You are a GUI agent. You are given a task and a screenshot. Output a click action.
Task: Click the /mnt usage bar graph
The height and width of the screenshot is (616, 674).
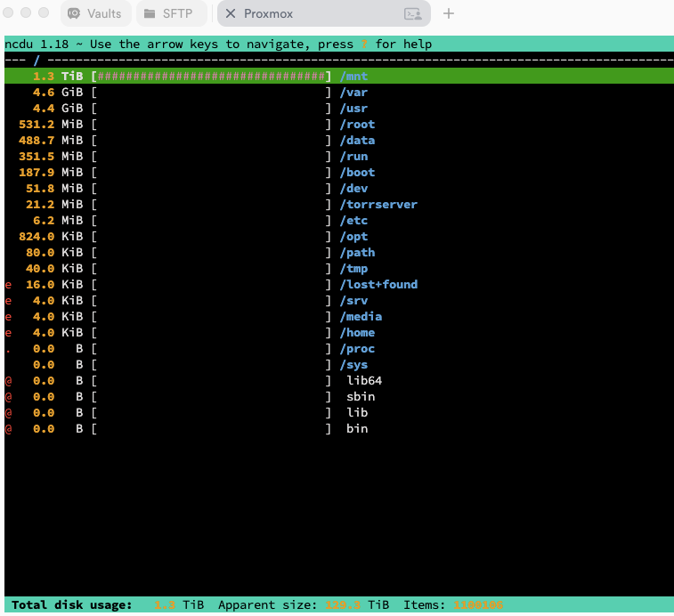[211, 77]
